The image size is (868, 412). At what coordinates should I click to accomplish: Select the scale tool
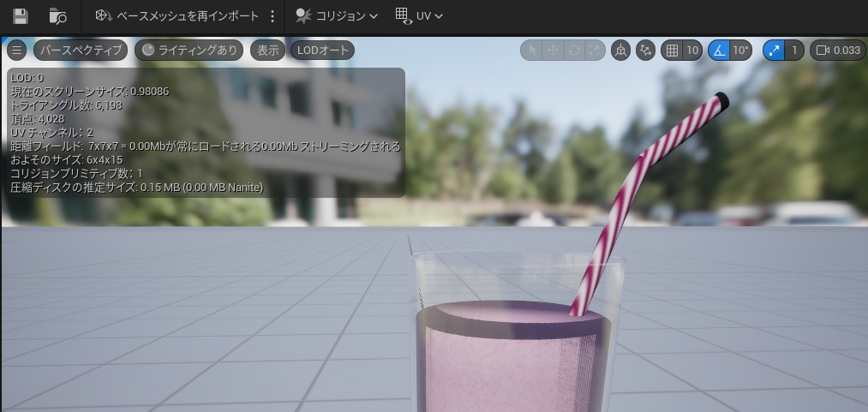coord(595,51)
